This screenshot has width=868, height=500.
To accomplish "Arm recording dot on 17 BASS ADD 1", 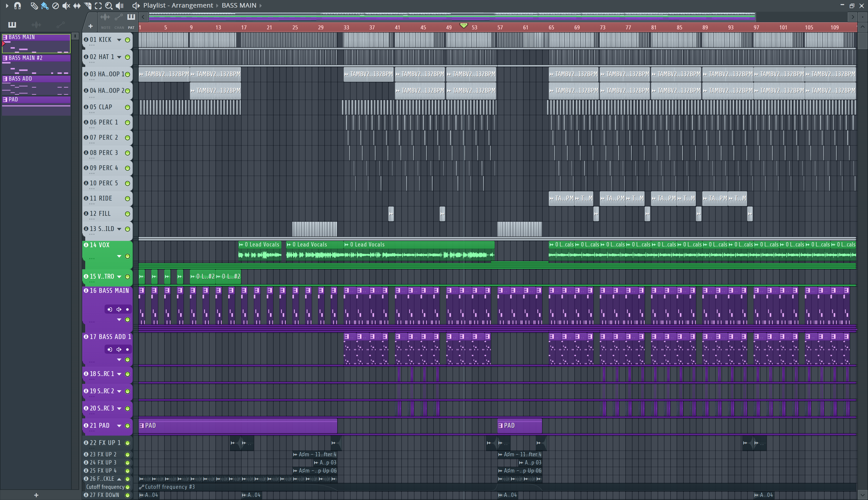I will (x=128, y=350).
